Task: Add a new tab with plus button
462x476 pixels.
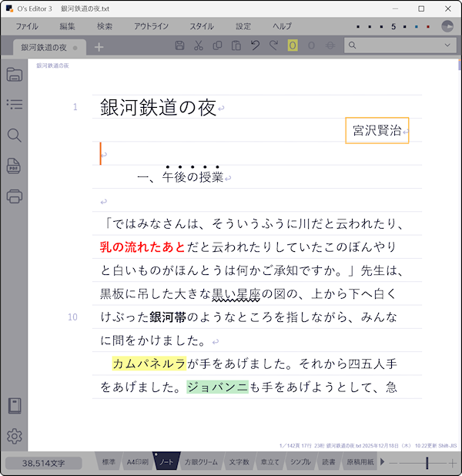Action: [x=99, y=47]
